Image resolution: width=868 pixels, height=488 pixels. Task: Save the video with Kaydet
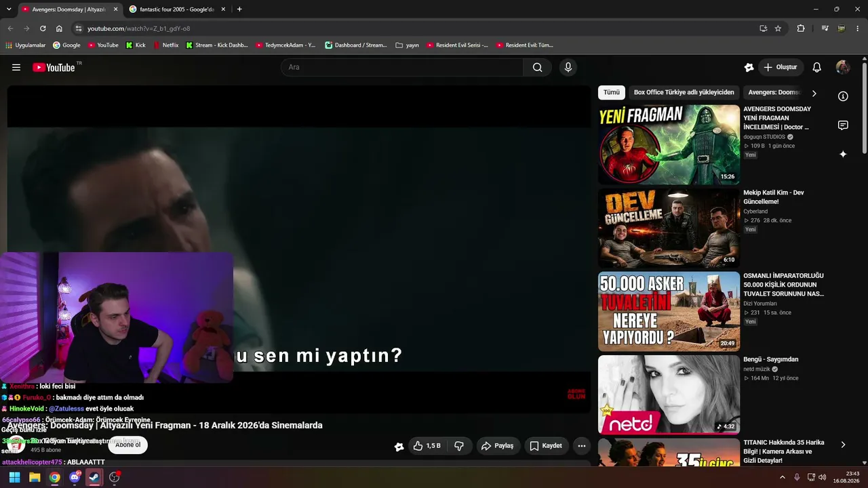(x=547, y=446)
